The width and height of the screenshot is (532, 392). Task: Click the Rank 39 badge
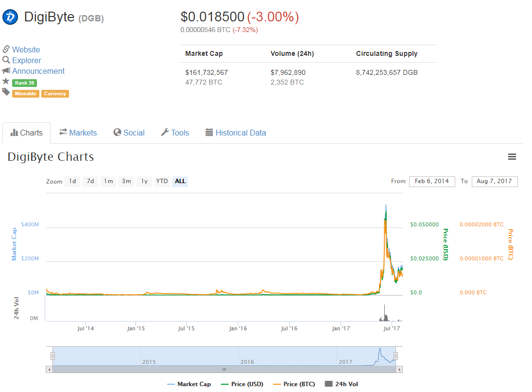[24, 83]
